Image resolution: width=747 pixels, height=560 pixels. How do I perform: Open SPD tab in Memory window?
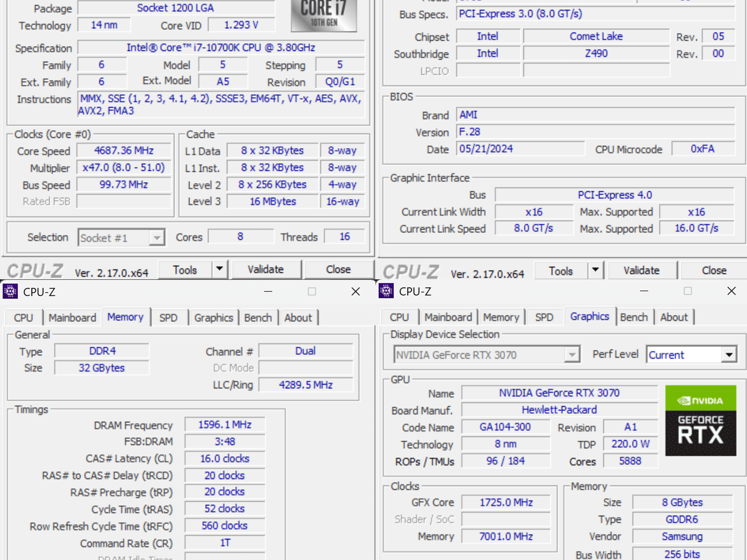click(x=168, y=318)
